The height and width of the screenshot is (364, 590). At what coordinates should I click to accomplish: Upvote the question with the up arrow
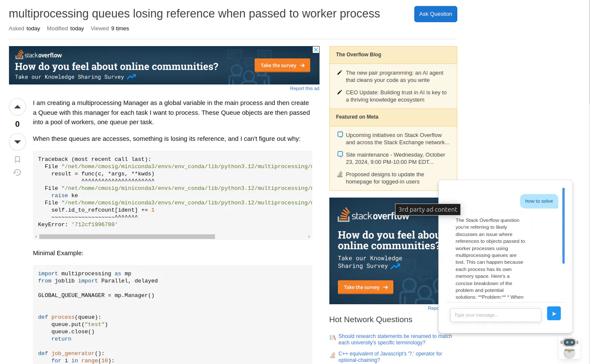pyautogui.click(x=17, y=107)
